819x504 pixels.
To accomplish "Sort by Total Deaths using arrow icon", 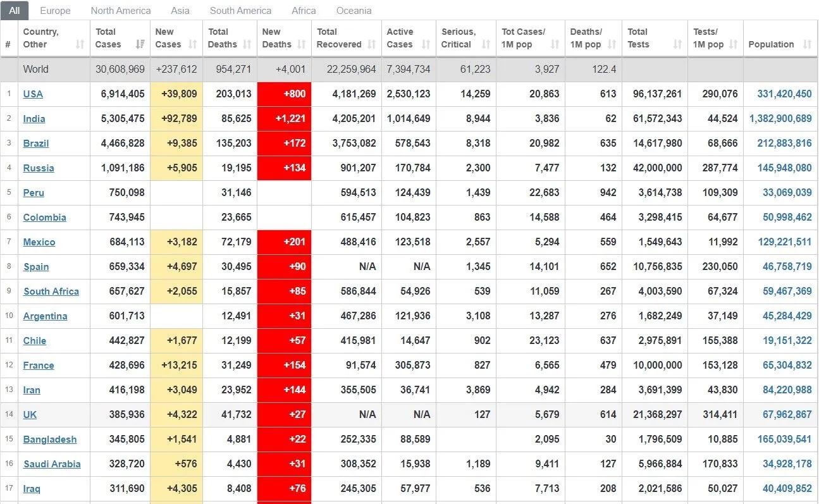I will click(247, 44).
